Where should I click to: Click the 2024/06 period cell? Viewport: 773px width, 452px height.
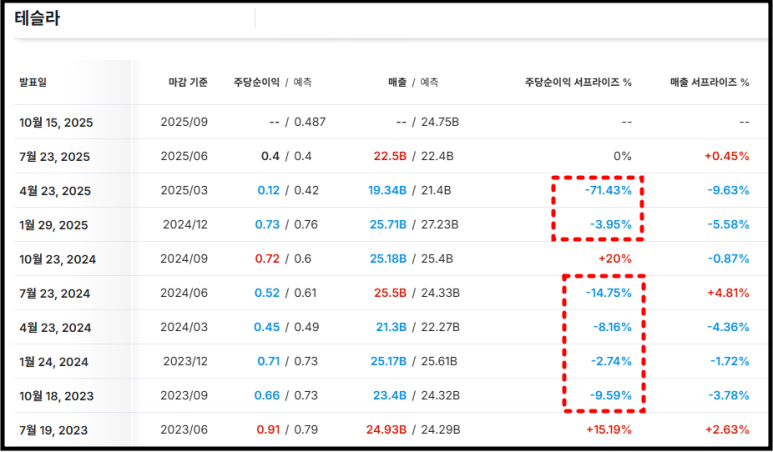(184, 293)
